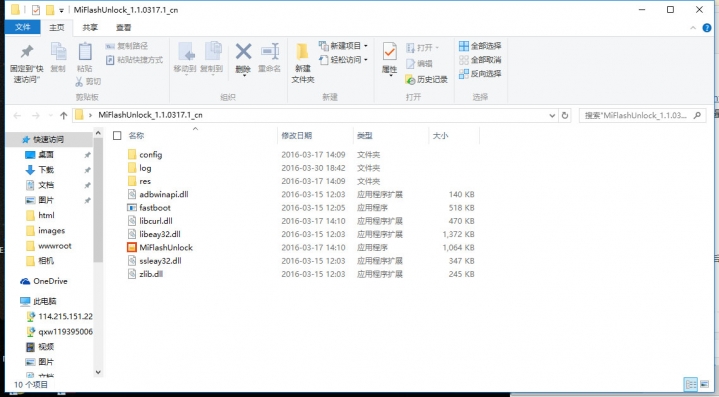Click the Copy to icon
Screen dimensions: 719x397
tap(212, 52)
